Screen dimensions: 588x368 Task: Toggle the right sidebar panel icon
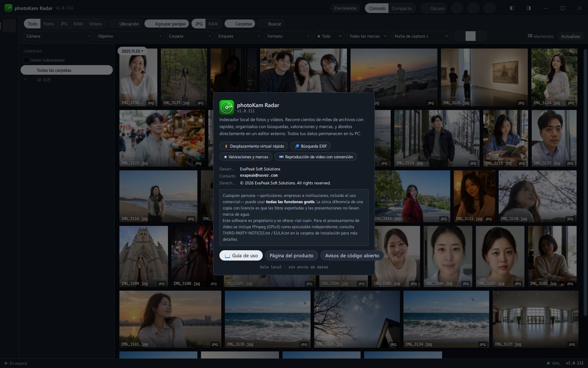[528, 8]
